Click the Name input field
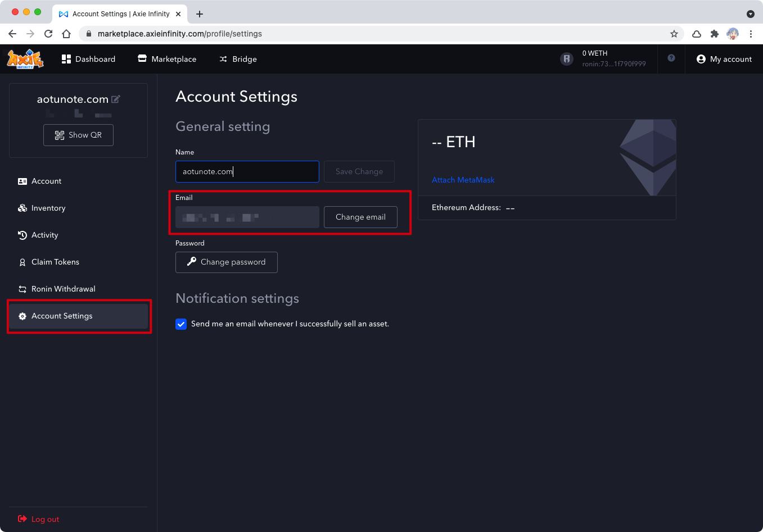The height and width of the screenshot is (532, 763). point(247,171)
